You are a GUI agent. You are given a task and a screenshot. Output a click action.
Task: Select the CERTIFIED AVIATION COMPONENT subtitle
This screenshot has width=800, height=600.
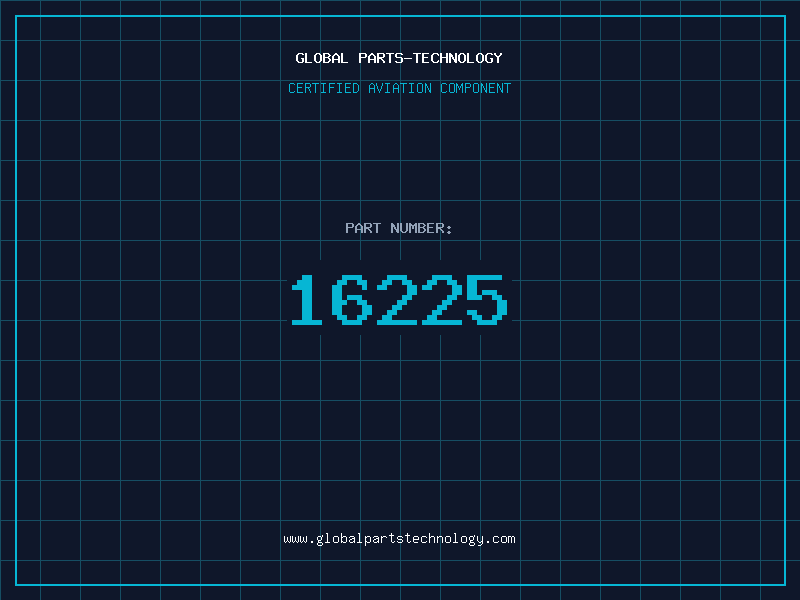[399, 88]
